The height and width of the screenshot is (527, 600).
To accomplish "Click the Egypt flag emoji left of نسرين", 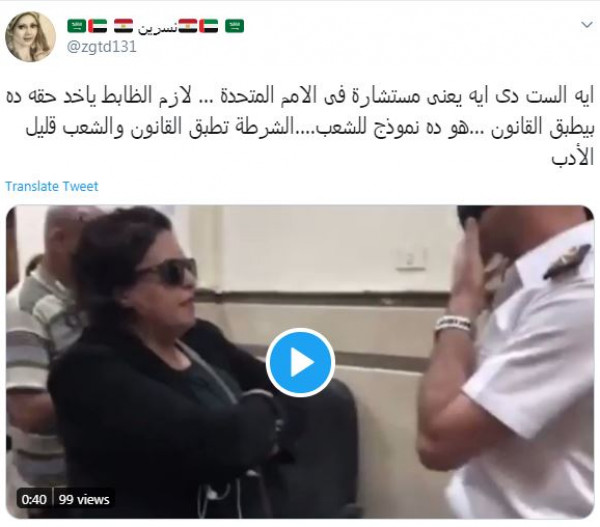I will tap(124, 26).
